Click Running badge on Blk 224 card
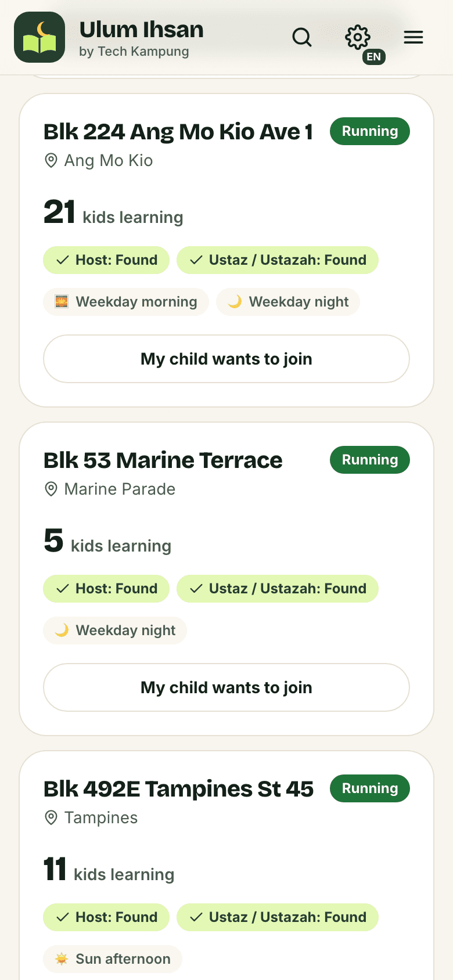Image resolution: width=453 pixels, height=980 pixels. pyautogui.click(x=370, y=131)
